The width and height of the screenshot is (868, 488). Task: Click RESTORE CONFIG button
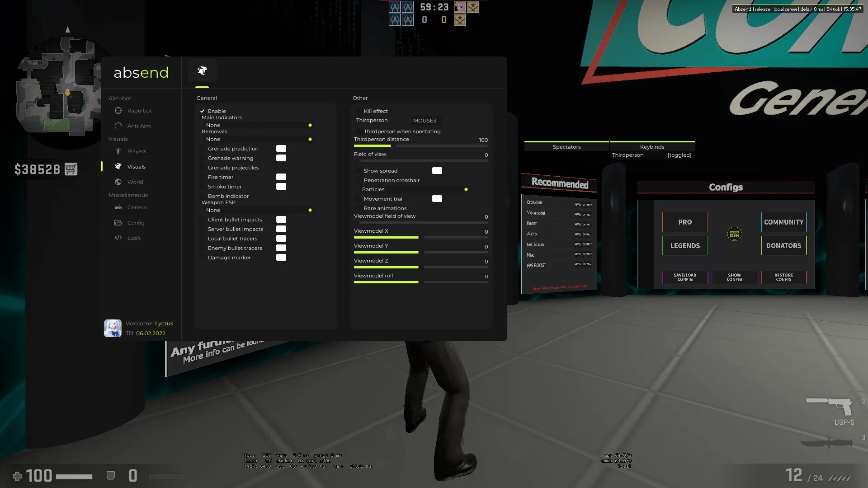(x=784, y=277)
